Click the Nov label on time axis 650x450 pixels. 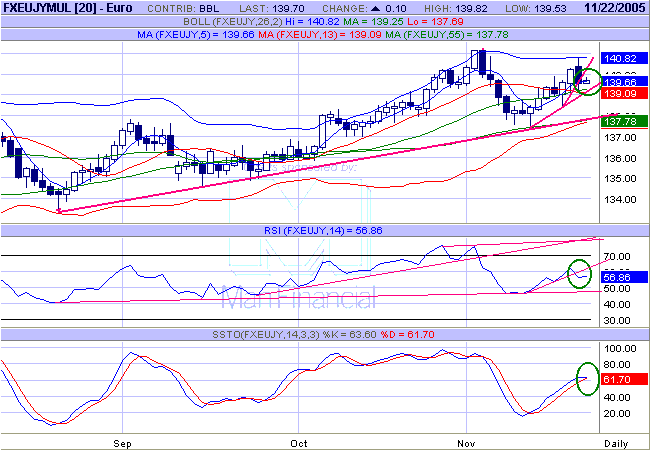(x=466, y=444)
